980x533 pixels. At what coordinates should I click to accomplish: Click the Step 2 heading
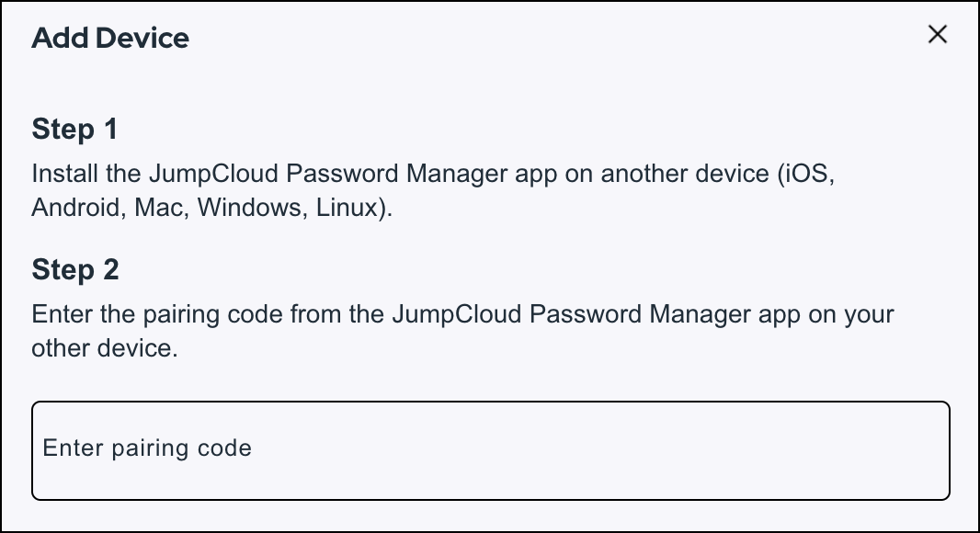click(74, 269)
